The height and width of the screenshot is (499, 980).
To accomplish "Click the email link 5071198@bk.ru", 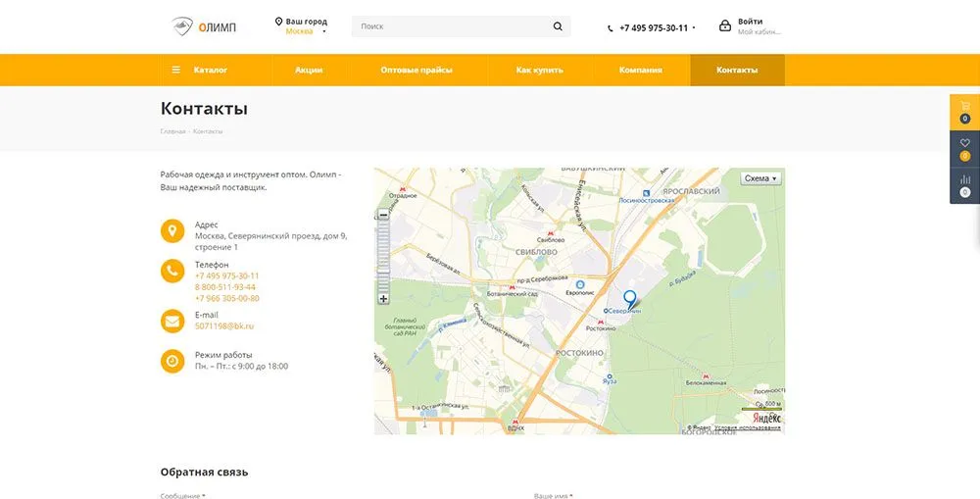I will coord(223,325).
